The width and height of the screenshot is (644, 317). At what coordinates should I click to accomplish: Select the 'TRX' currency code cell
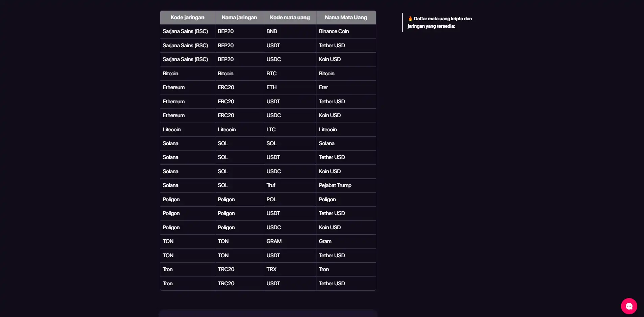tap(290, 269)
